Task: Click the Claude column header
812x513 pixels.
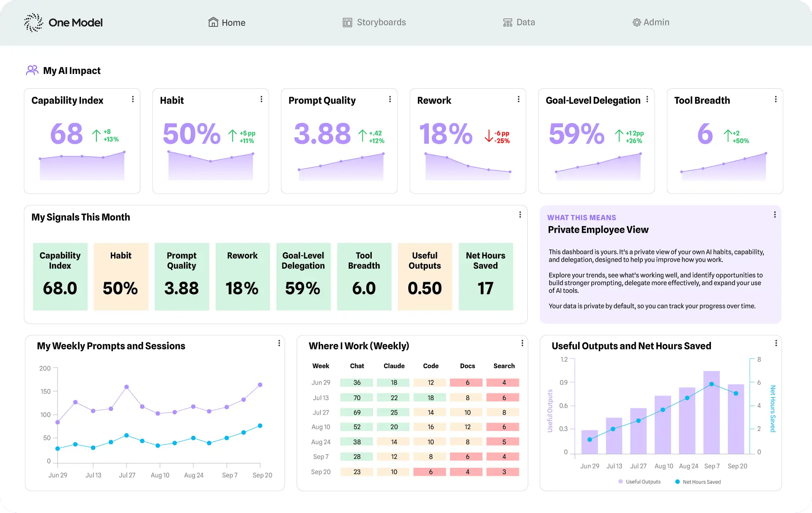Action: [394, 366]
